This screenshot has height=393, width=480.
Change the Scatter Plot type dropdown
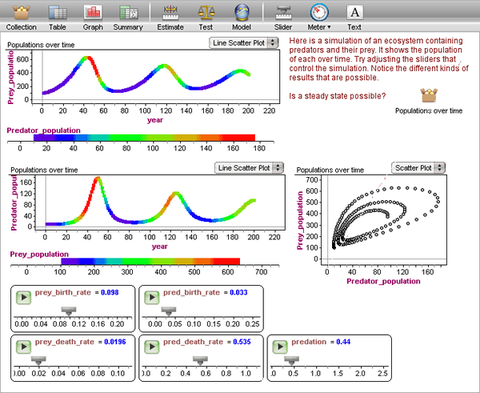[x=418, y=168]
